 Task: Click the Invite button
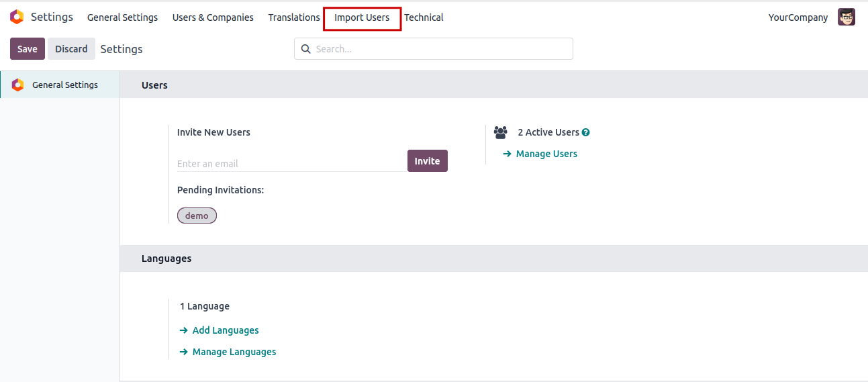point(427,161)
